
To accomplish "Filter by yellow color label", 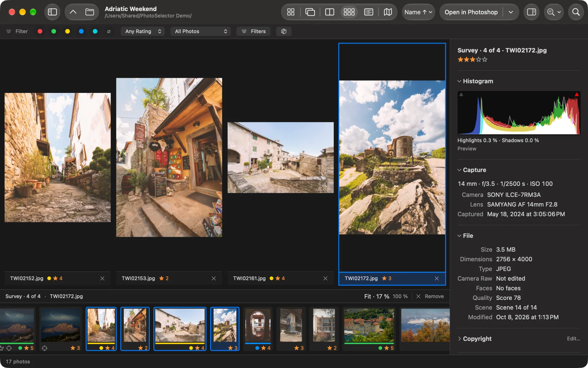I will click(x=67, y=31).
